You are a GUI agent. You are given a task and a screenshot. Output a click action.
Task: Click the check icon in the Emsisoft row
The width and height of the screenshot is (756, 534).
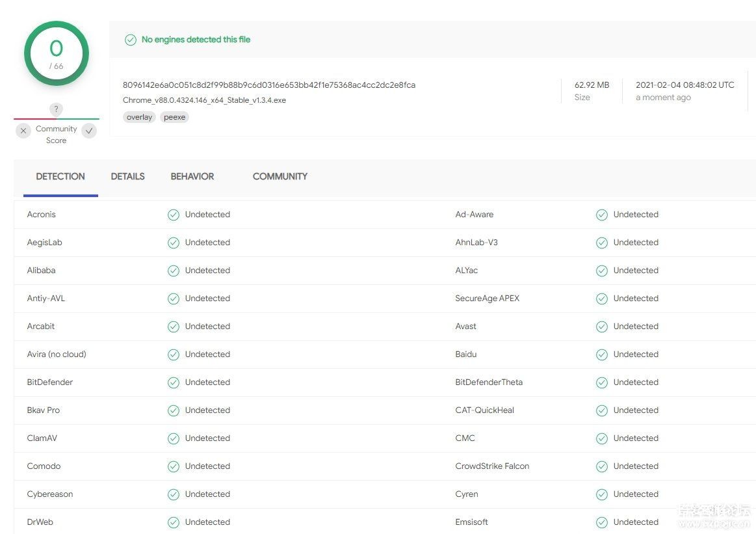(x=602, y=522)
